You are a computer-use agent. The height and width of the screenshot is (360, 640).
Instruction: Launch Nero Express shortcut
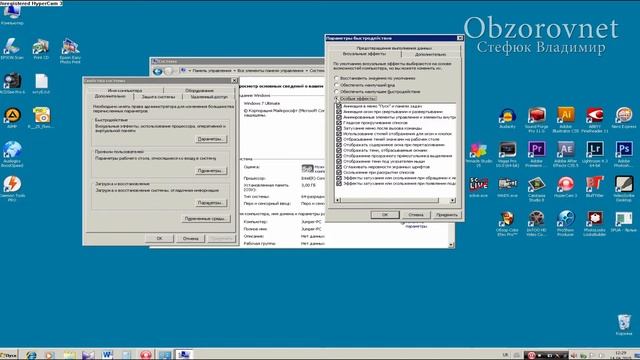click(624, 118)
